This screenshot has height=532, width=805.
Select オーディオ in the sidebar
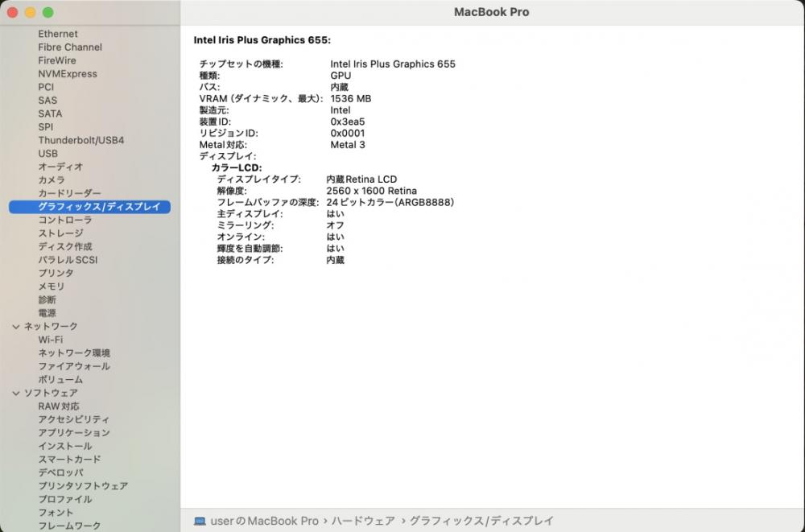[x=60, y=167]
